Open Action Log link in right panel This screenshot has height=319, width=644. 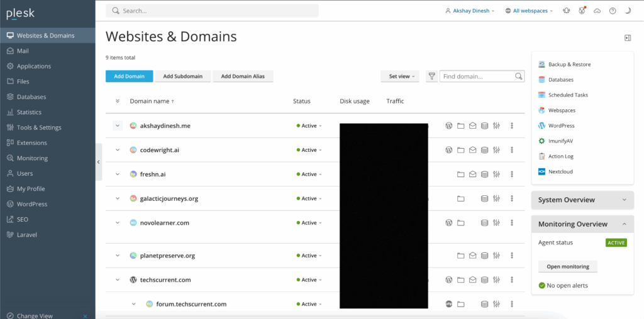[560, 156]
